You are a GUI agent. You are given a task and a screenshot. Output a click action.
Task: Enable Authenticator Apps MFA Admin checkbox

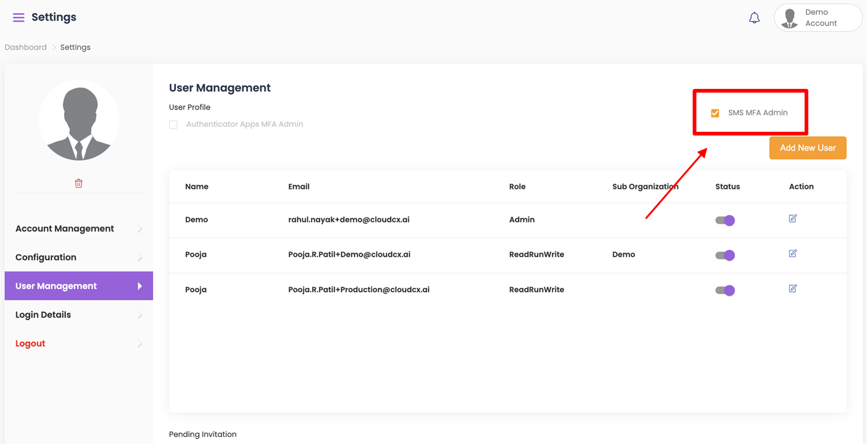(x=173, y=125)
